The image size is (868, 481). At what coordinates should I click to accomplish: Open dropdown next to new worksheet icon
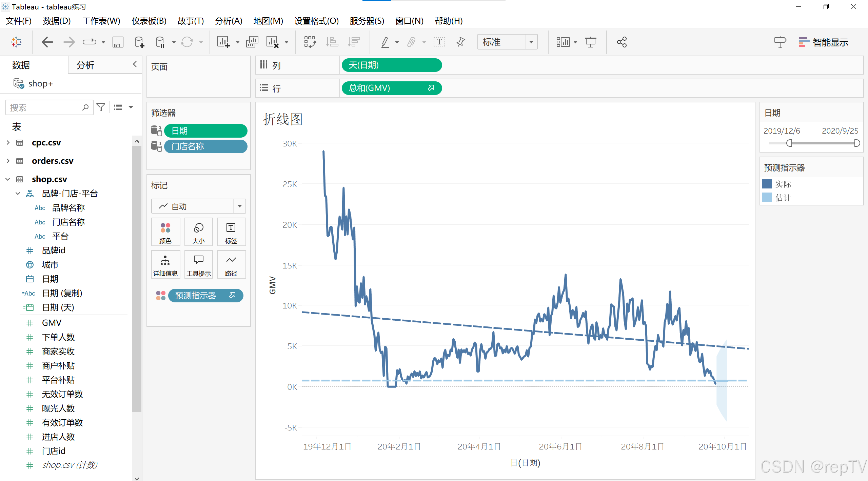(238, 42)
